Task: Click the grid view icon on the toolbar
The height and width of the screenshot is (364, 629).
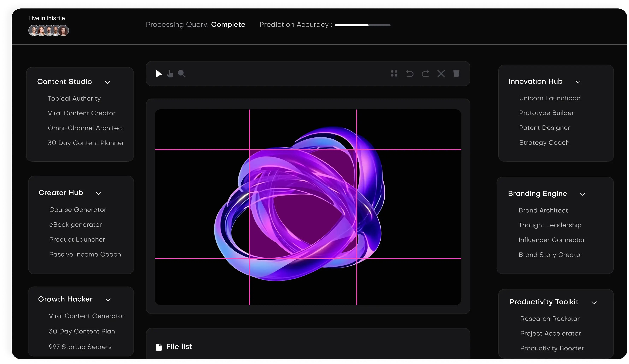Action: coord(394,74)
